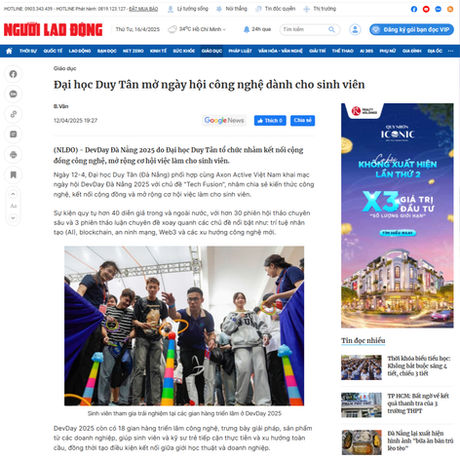This screenshot has height=460, width=460.
Task: Increase font size with up chevron
Action: click(x=13, y=194)
